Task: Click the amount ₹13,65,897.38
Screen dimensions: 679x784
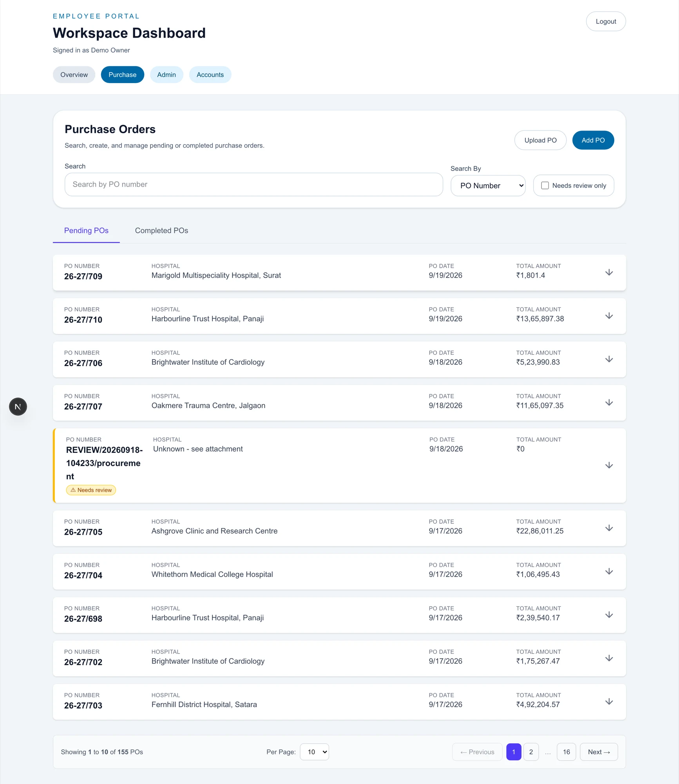Action: pos(540,319)
